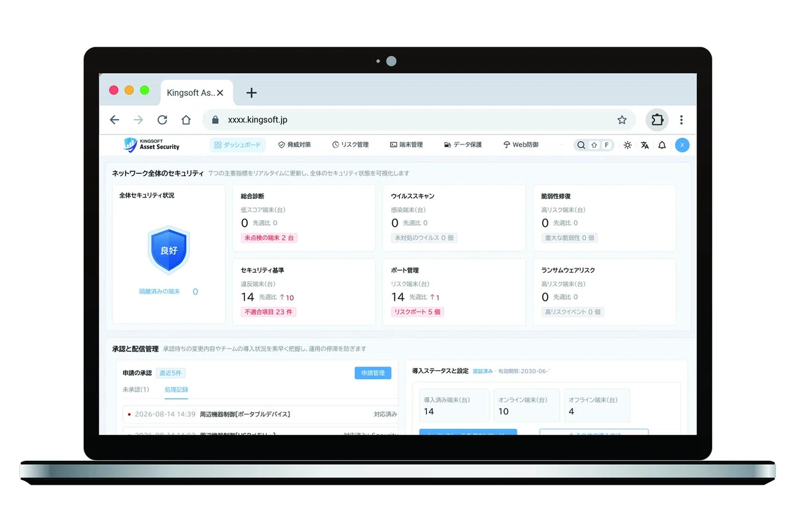Open the browser home page icon
Screen dimensions: 798x532
[x=186, y=120]
